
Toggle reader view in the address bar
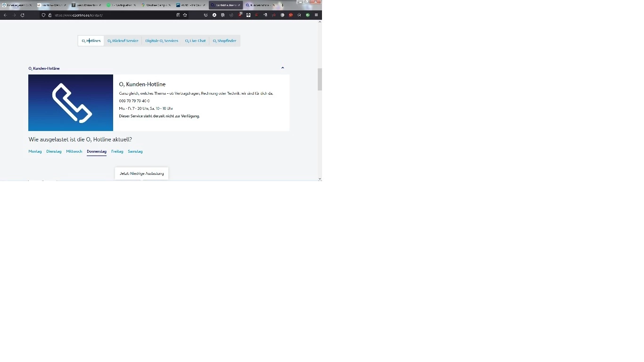click(x=178, y=15)
